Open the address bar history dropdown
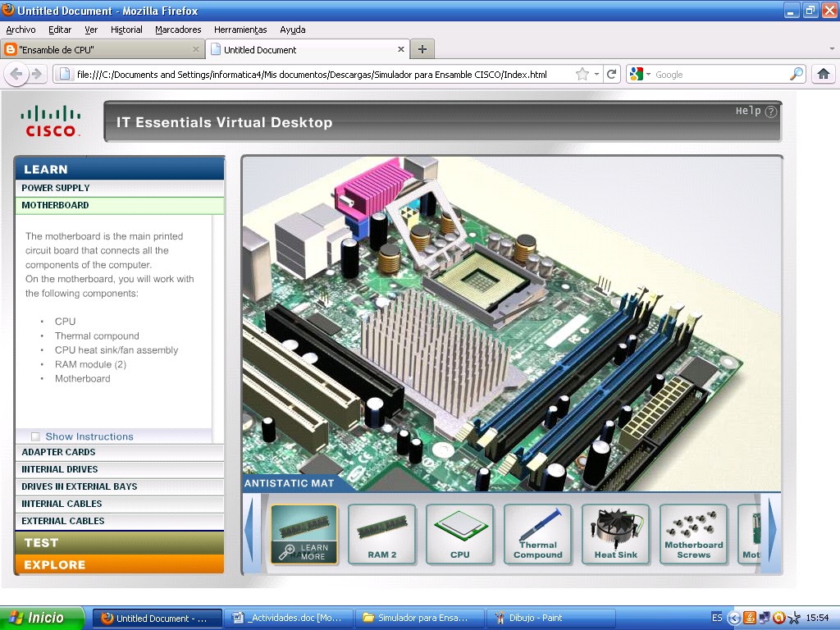This screenshot has width=840, height=630. coord(598,72)
